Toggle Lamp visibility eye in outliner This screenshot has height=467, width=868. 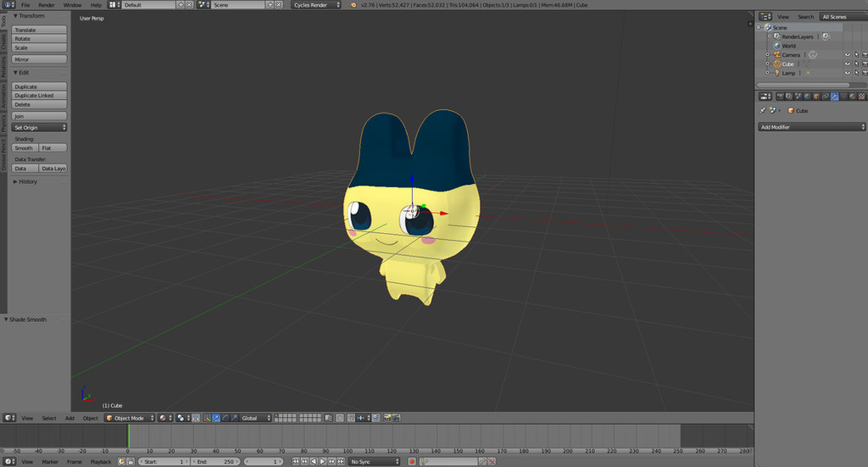click(x=848, y=73)
